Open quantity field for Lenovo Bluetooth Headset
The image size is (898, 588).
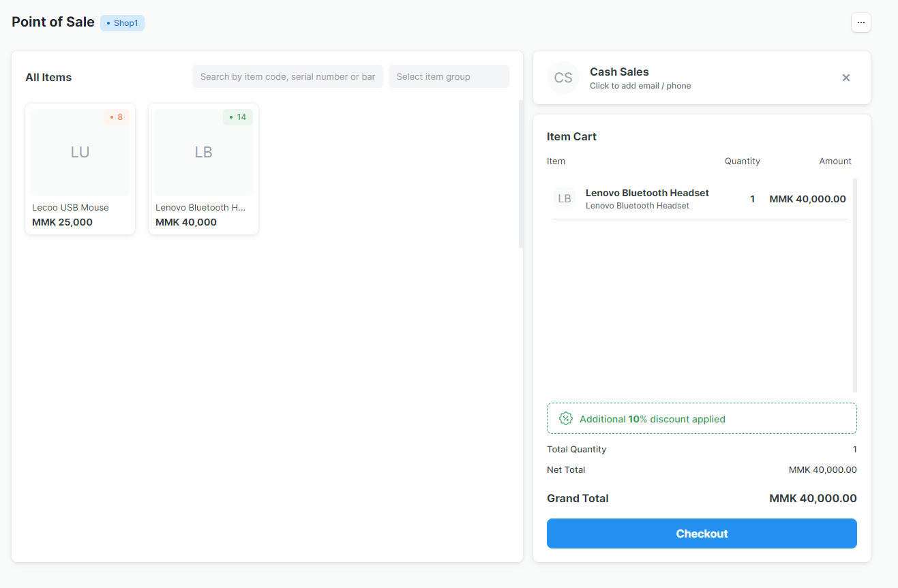(x=752, y=198)
